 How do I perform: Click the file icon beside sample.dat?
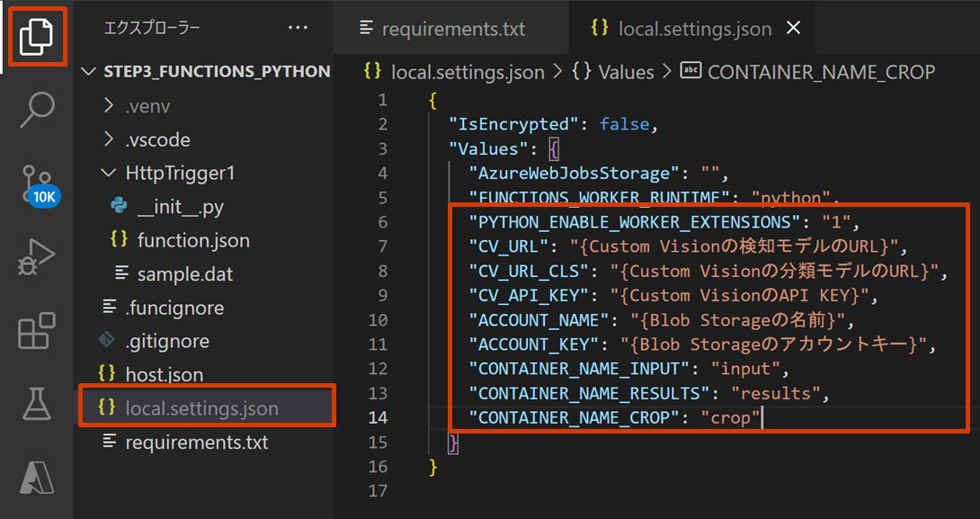coord(121,273)
